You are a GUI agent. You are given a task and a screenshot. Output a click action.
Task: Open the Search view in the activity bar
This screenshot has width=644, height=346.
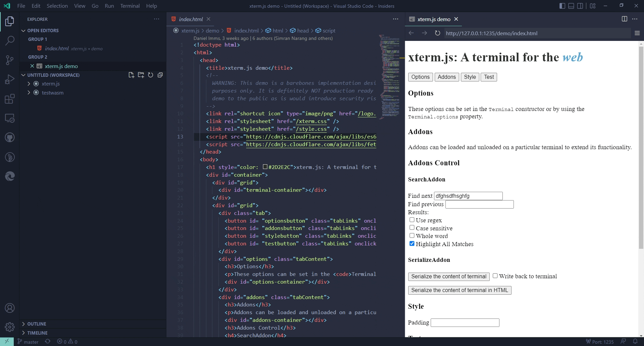pos(10,41)
